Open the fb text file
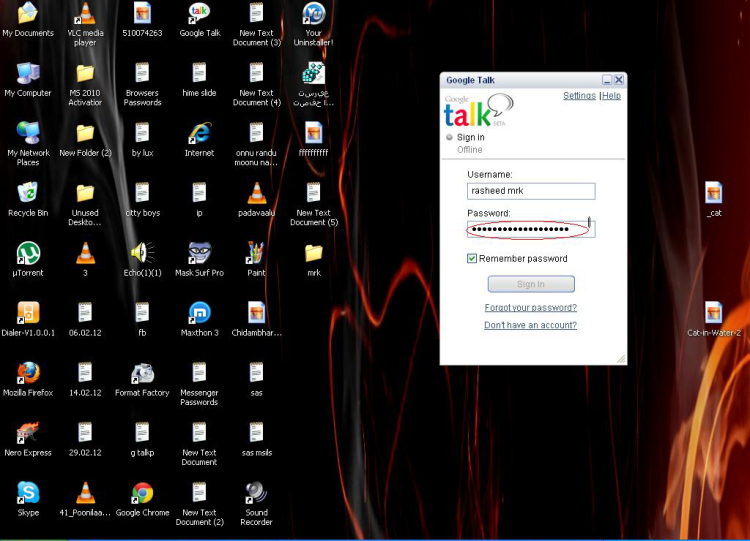This screenshot has width=750, height=541. 142,313
